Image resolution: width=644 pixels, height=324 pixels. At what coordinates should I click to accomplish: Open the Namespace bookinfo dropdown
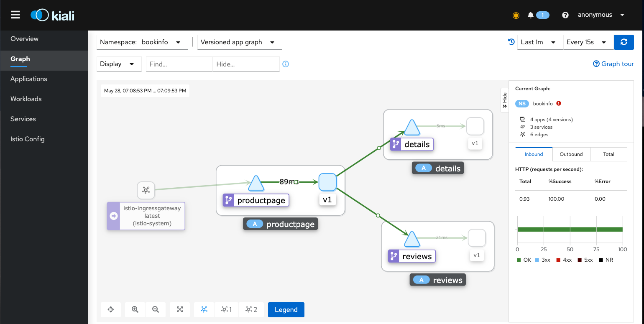(x=142, y=42)
